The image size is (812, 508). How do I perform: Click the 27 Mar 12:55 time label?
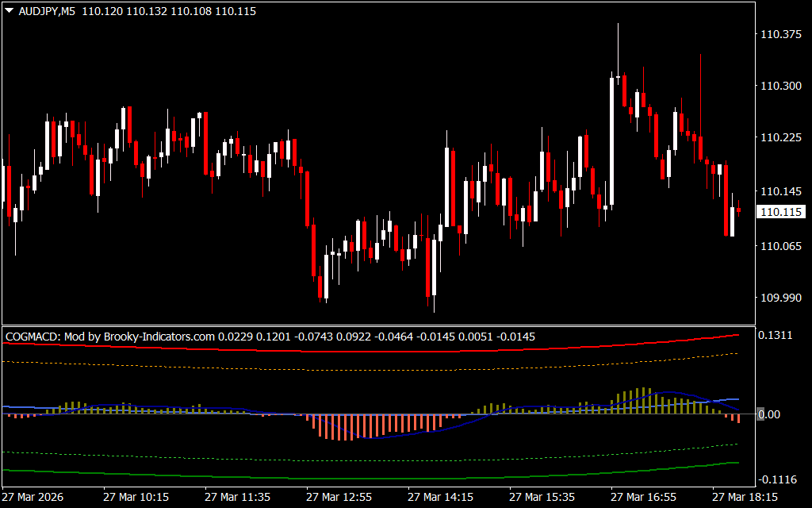pyautogui.click(x=339, y=497)
